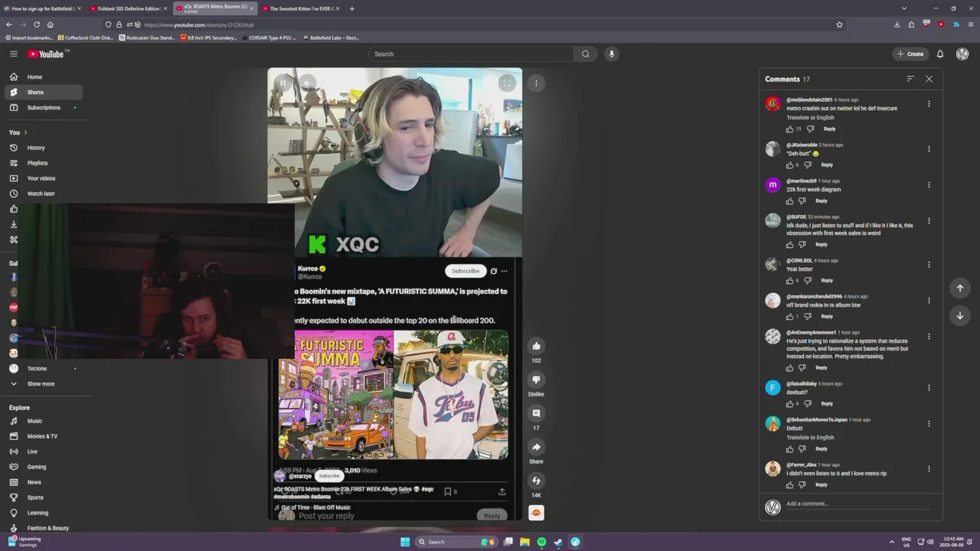980x551 pixels.
Task: Open Music under Explore
Action: pos(44,421)
